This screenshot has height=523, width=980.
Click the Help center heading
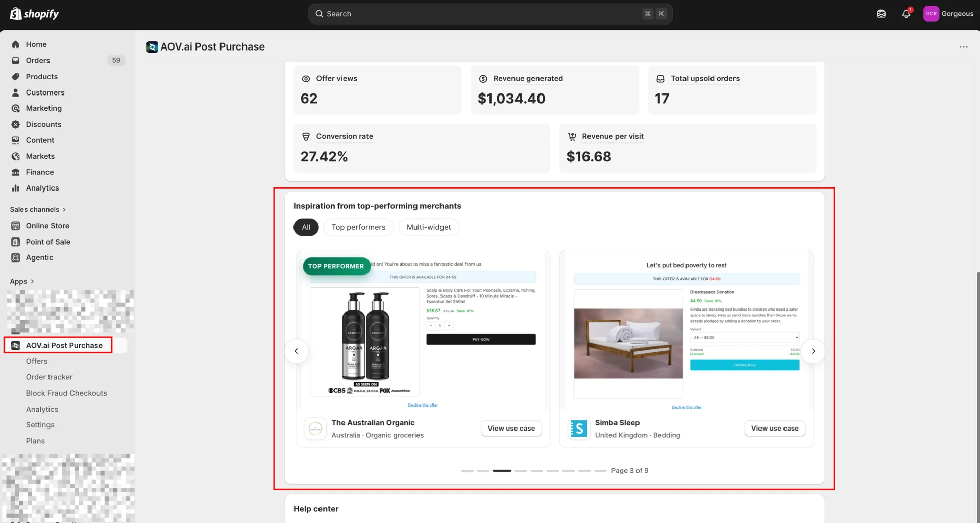point(316,509)
